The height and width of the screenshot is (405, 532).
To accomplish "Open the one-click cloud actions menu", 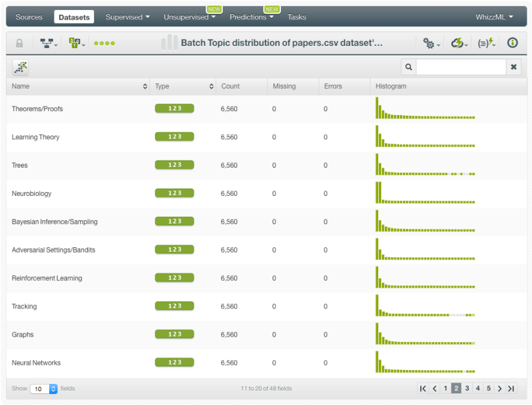I will (x=459, y=43).
